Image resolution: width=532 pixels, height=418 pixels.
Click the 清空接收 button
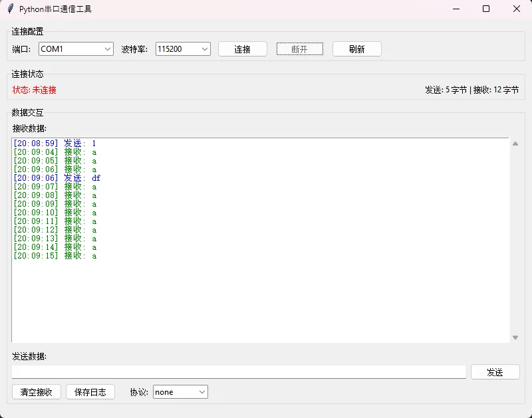point(37,392)
